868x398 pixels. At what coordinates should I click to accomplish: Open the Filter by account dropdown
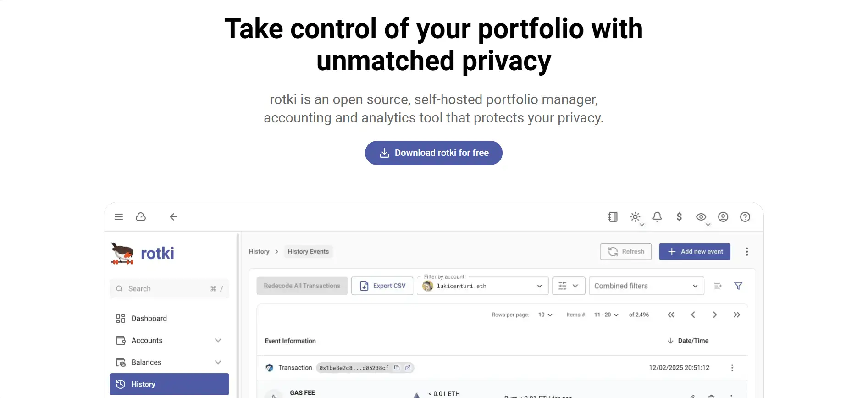pos(482,286)
